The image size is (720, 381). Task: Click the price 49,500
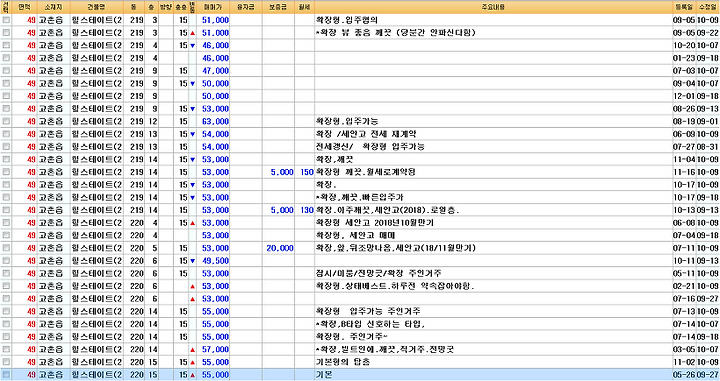[215, 261]
